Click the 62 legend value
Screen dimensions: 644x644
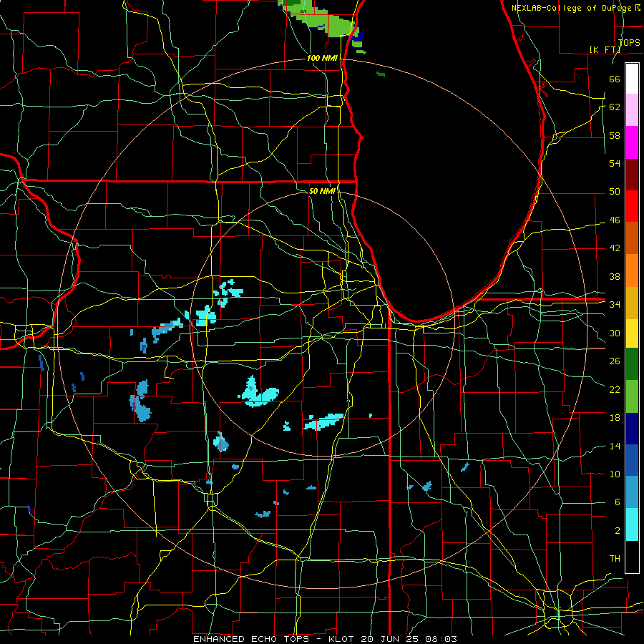(615, 107)
